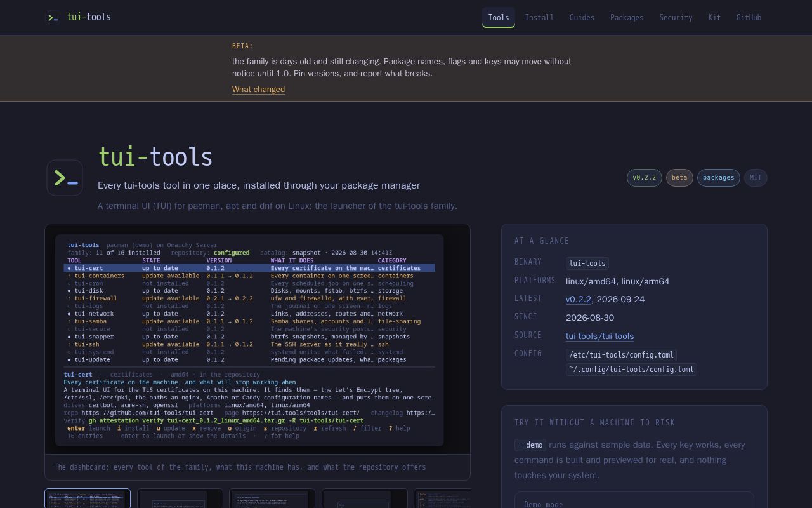This screenshot has width=812, height=508.
Task: Click the big "tui-tools" page title
Action: 155,157
